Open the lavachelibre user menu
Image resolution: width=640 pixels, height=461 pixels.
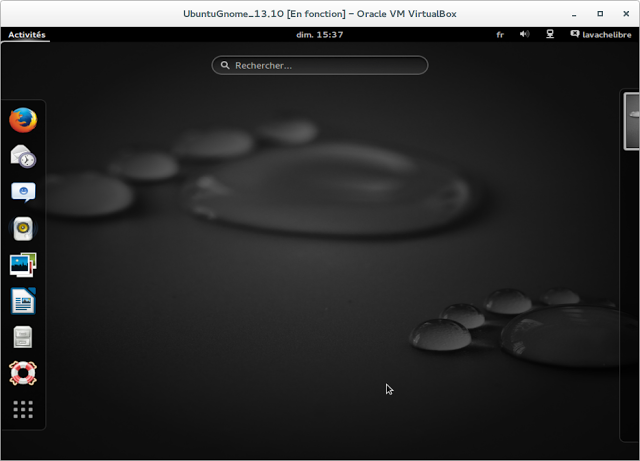click(x=601, y=35)
